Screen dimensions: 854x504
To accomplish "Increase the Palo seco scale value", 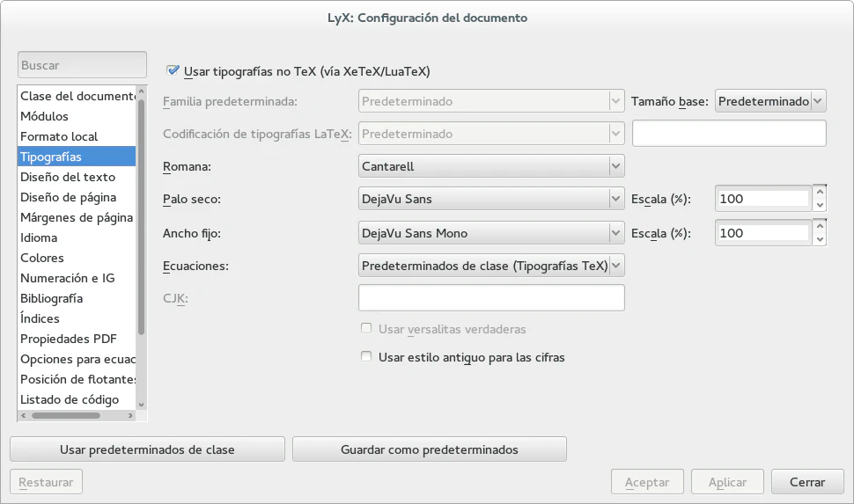I will click(x=821, y=191).
